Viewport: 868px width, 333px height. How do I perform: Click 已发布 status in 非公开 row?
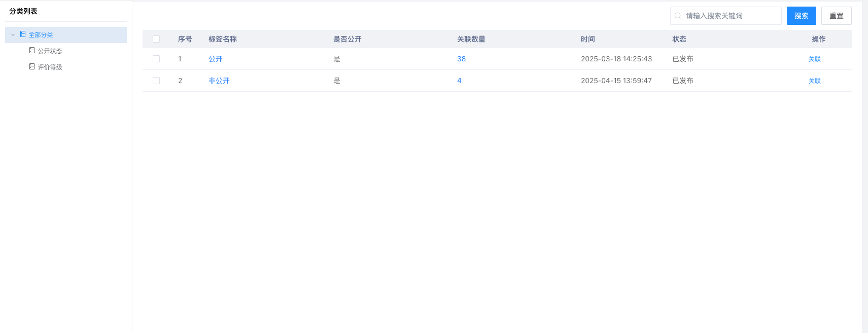(x=683, y=81)
